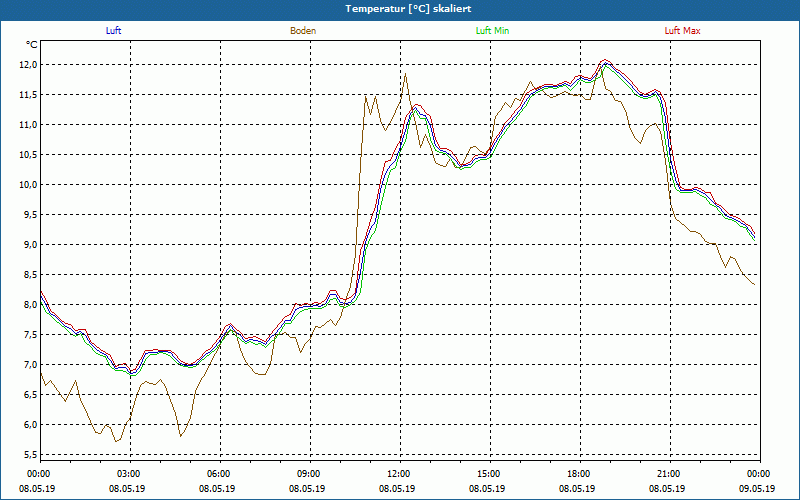Click the 7,5 y-axis value
The width and height of the screenshot is (800, 500).
30,335
